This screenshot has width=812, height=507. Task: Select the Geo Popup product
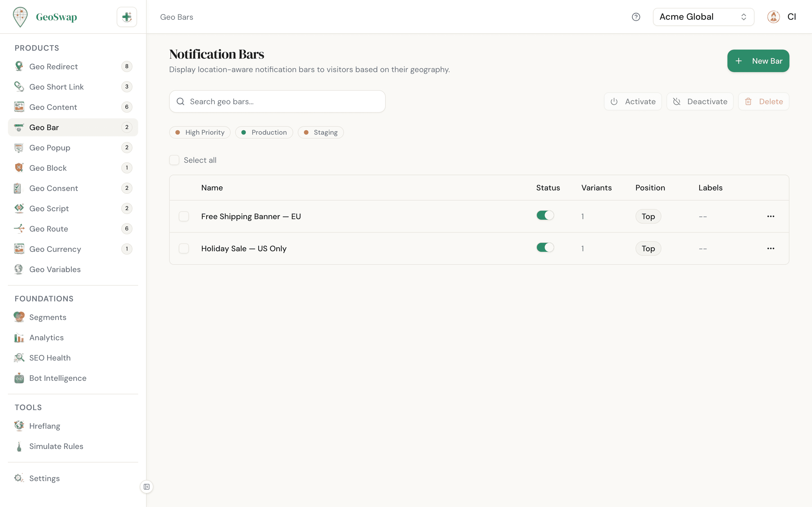coord(50,148)
